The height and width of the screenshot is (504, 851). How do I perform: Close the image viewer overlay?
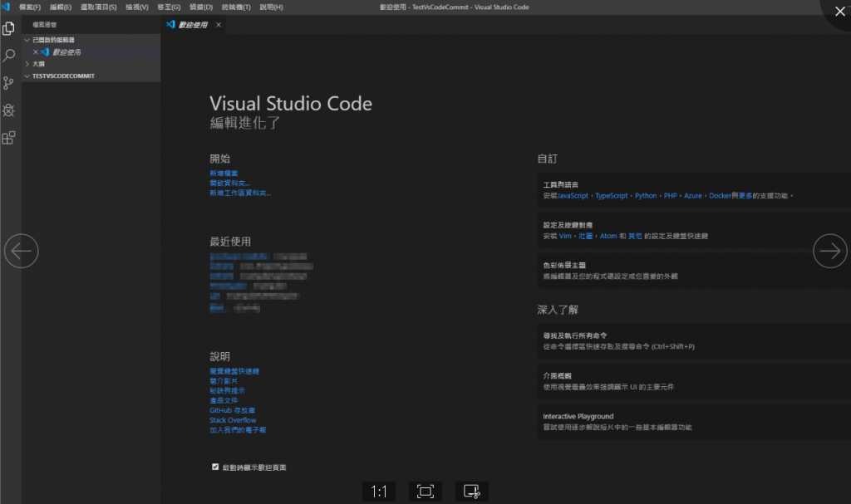839,12
